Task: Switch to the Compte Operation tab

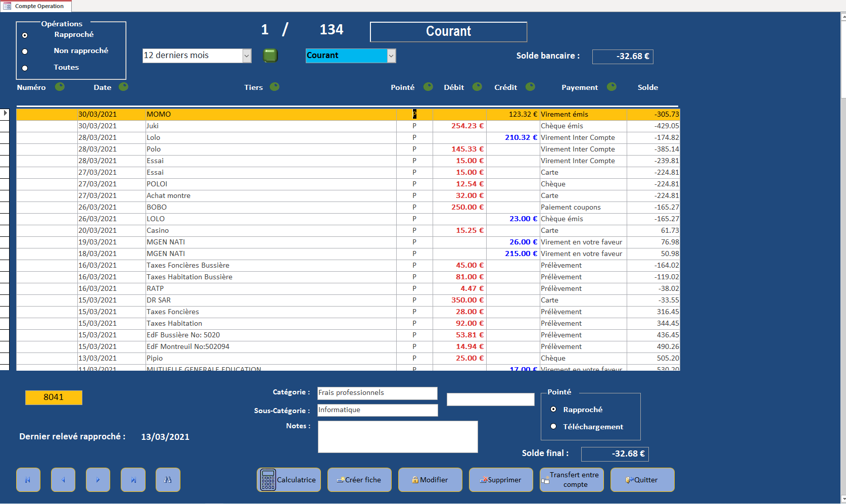Action: 36,6
